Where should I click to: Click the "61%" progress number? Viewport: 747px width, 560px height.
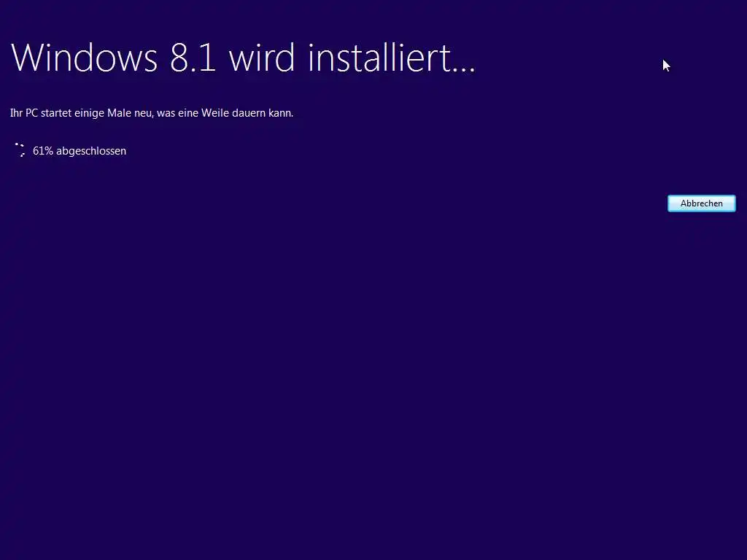tap(43, 151)
